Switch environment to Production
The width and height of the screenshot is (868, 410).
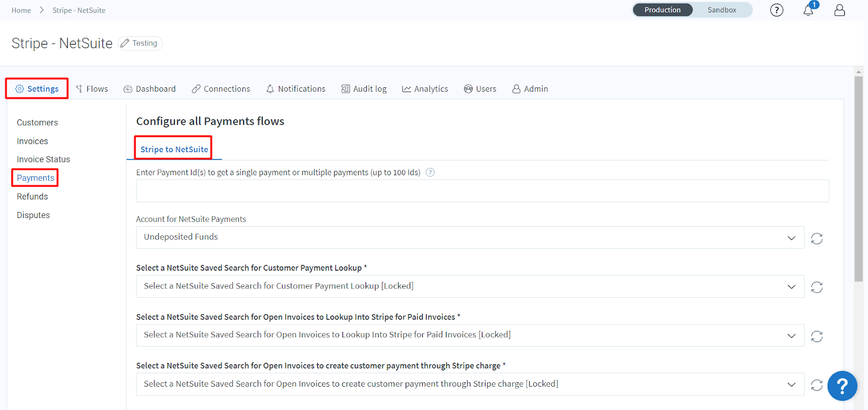662,10
